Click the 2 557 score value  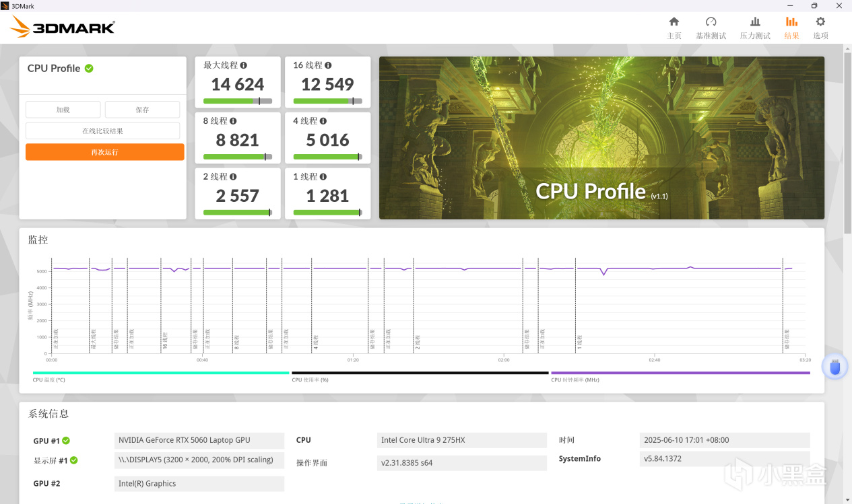pos(238,196)
